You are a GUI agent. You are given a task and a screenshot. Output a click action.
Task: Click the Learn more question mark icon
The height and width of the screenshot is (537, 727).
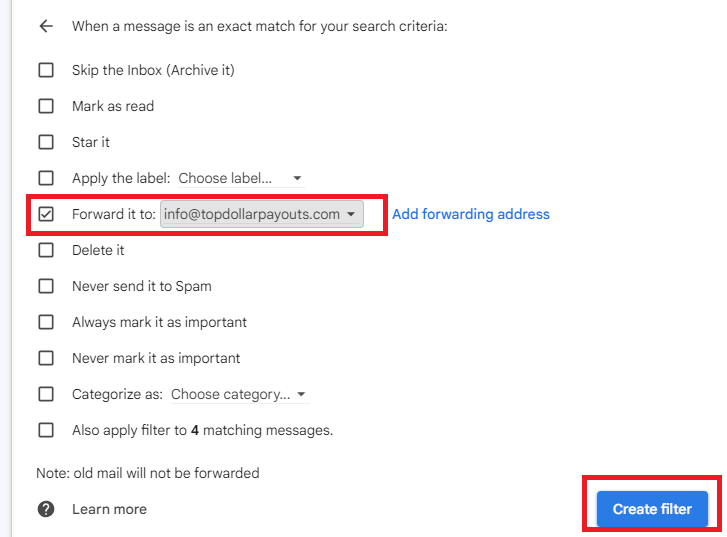point(46,509)
